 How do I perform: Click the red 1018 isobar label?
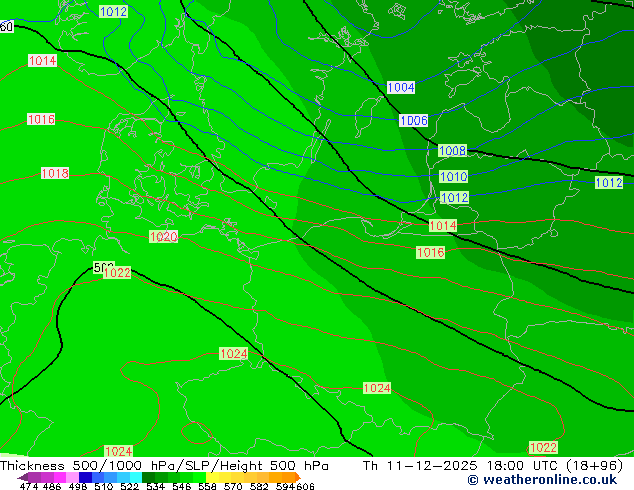(55, 173)
